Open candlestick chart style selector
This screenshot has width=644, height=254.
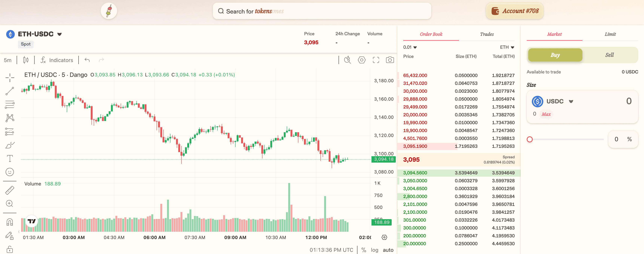click(26, 60)
